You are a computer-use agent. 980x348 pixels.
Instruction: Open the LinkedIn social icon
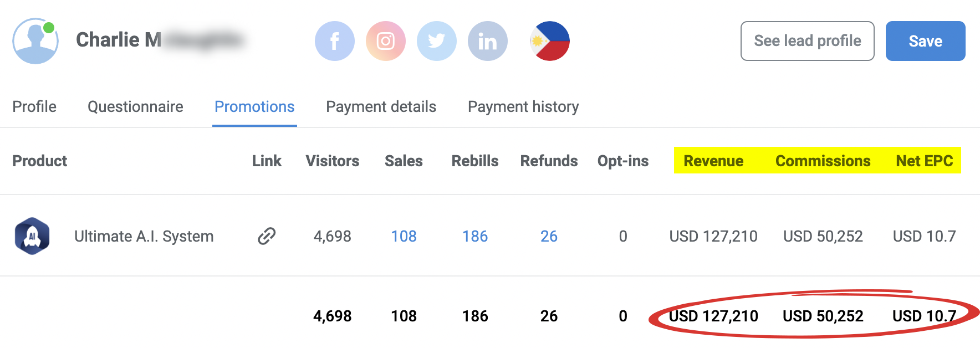pos(487,41)
